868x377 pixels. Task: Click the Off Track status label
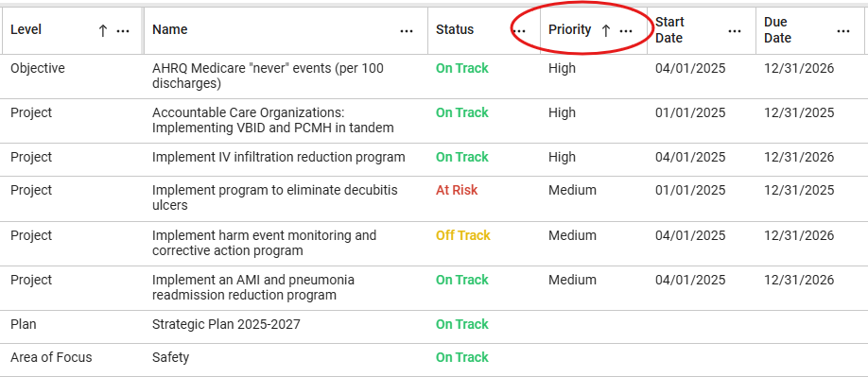pos(462,235)
